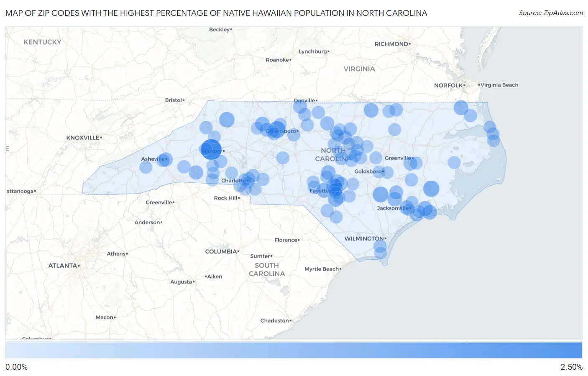
Task: Click the KNOXVILLE city label
Action: tap(83, 138)
